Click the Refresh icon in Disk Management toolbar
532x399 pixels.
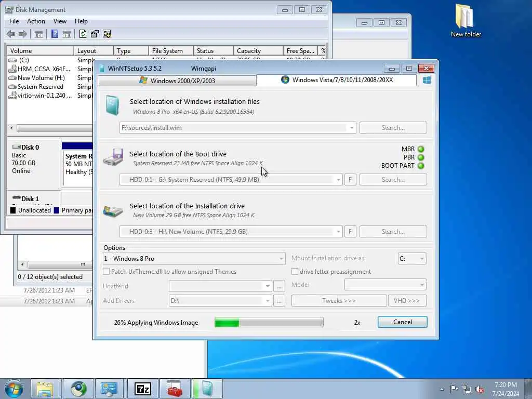coord(83,34)
